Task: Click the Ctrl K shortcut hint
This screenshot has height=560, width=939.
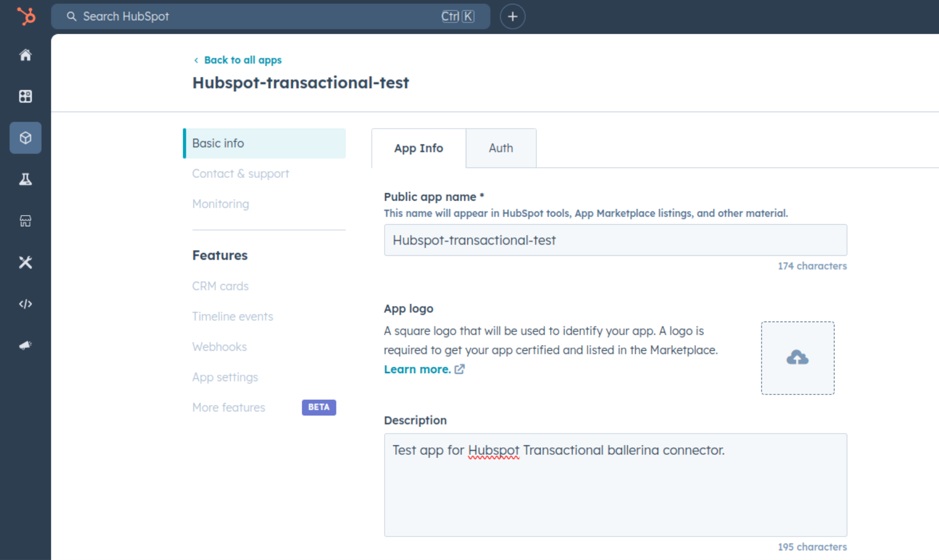Action: (x=458, y=17)
